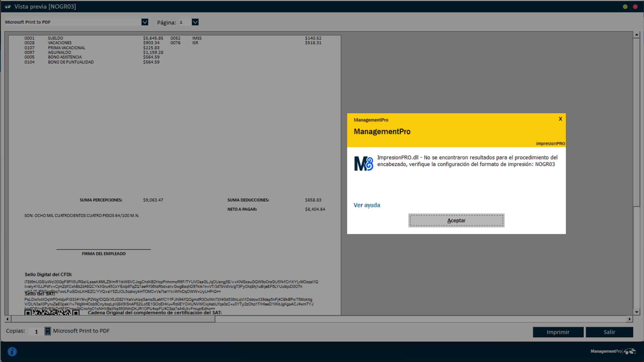Click the red window close button
The height and width of the screenshot is (362, 644).
[x=635, y=6]
